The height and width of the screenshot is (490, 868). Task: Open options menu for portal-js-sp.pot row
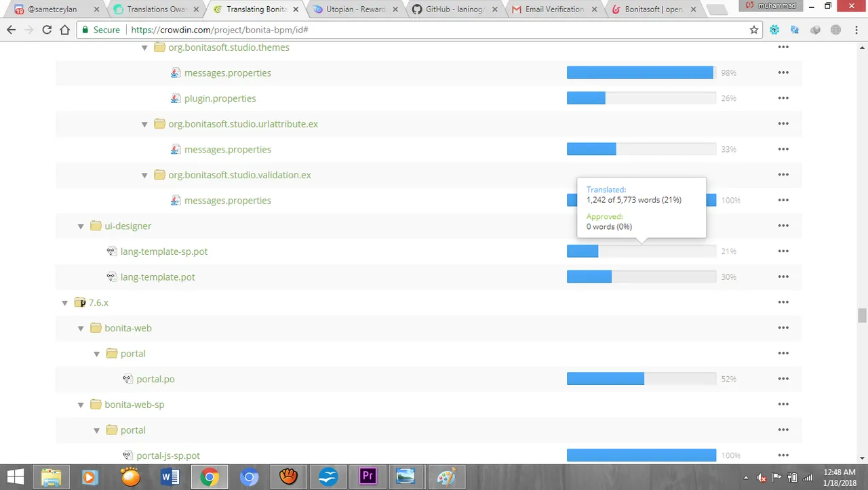pos(783,455)
